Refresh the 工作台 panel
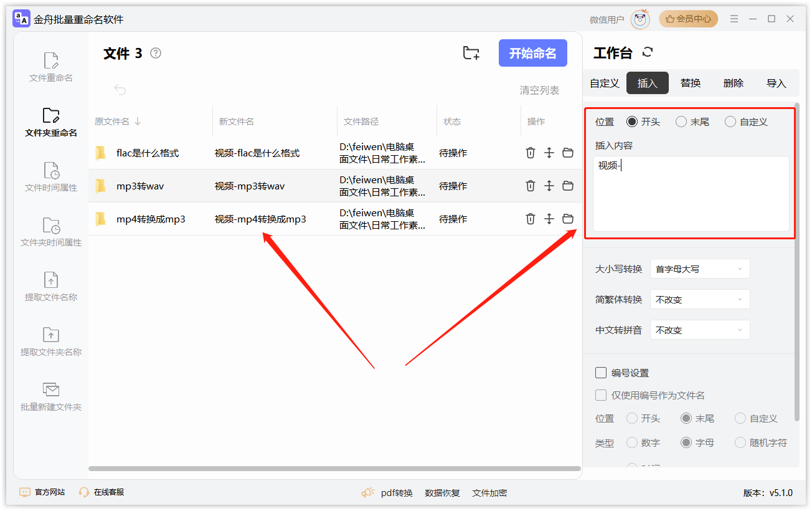Image resolution: width=812 pixels, height=511 pixels. pos(648,52)
